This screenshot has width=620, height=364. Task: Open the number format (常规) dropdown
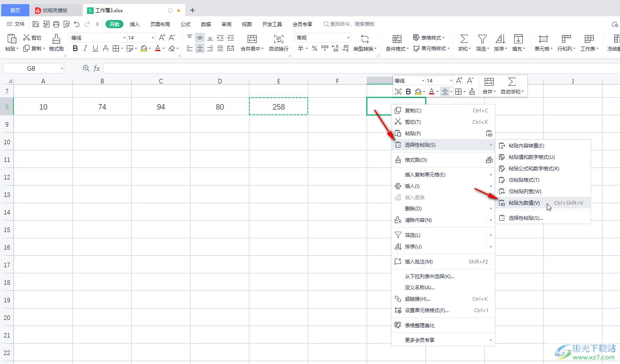click(x=348, y=38)
